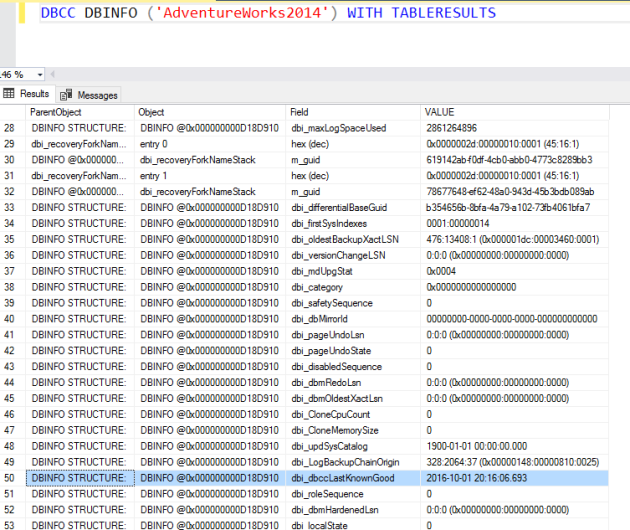
Task: Select the Object column header
Action: click(x=210, y=112)
